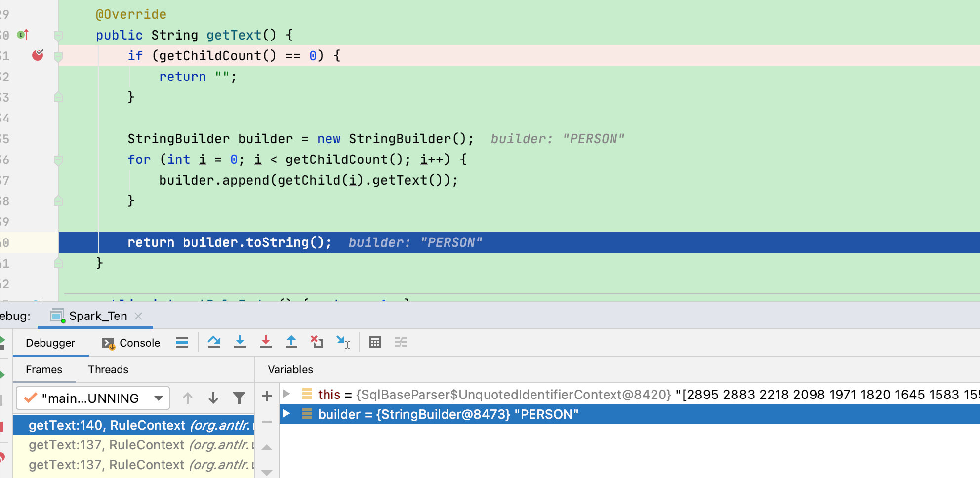Screen dimensions: 980x478
Task: Expand the builder variable node
Action: (x=286, y=413)
